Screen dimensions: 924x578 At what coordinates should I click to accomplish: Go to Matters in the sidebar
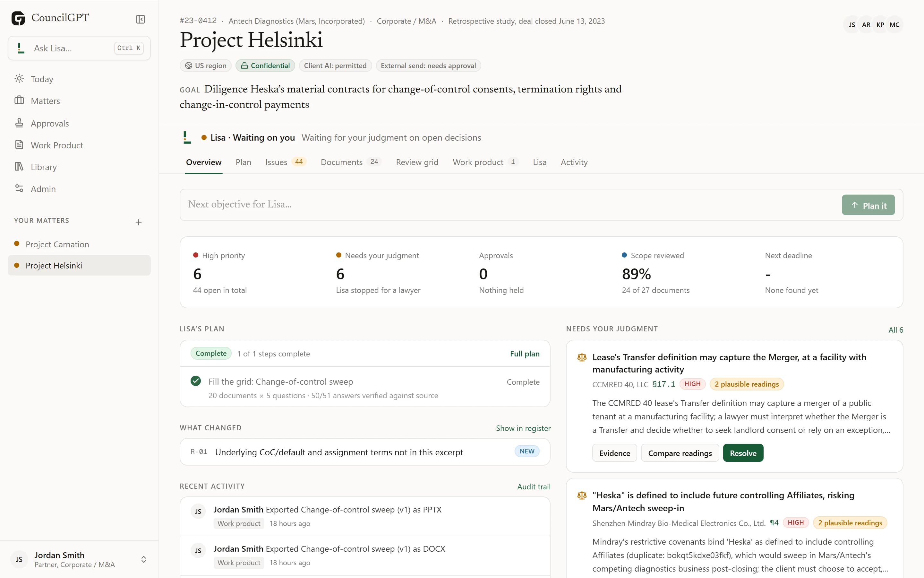(80, 101)
